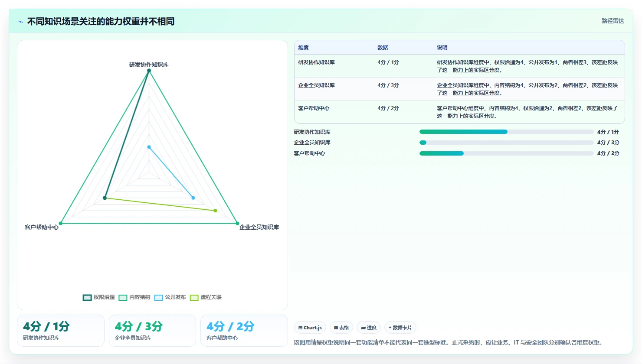Click 企业全员知识库 description text in table

527,89
